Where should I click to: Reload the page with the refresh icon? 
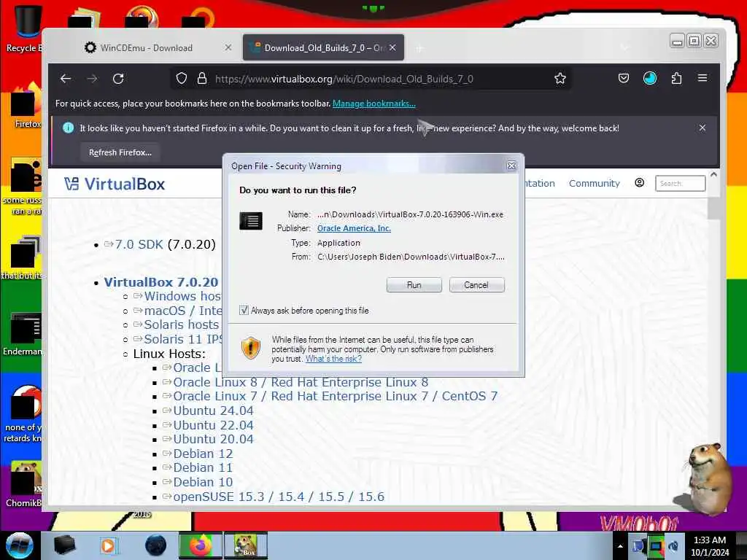point(118,79)
